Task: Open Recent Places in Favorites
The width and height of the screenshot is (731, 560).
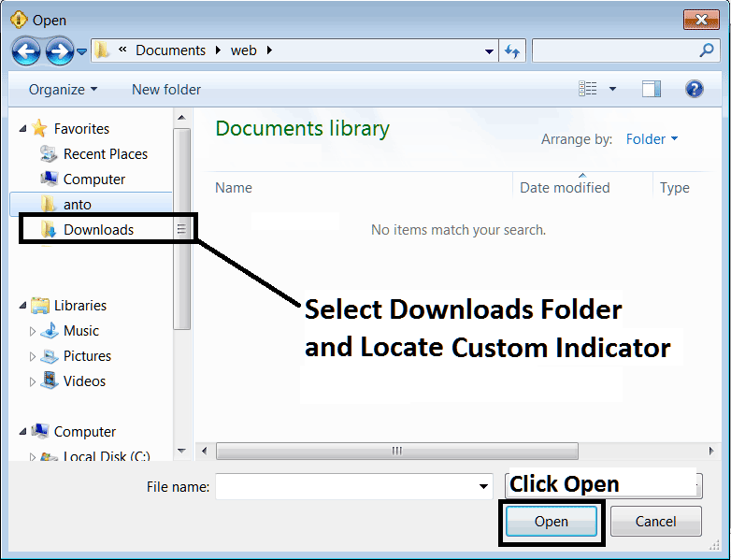Action: coord(105,154)
